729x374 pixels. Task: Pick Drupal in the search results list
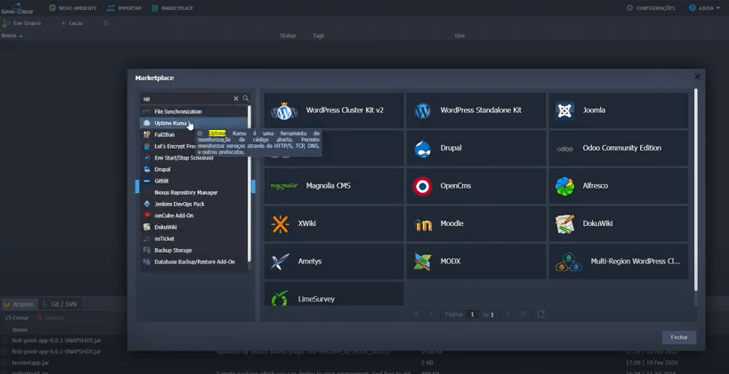coord(194,169)
